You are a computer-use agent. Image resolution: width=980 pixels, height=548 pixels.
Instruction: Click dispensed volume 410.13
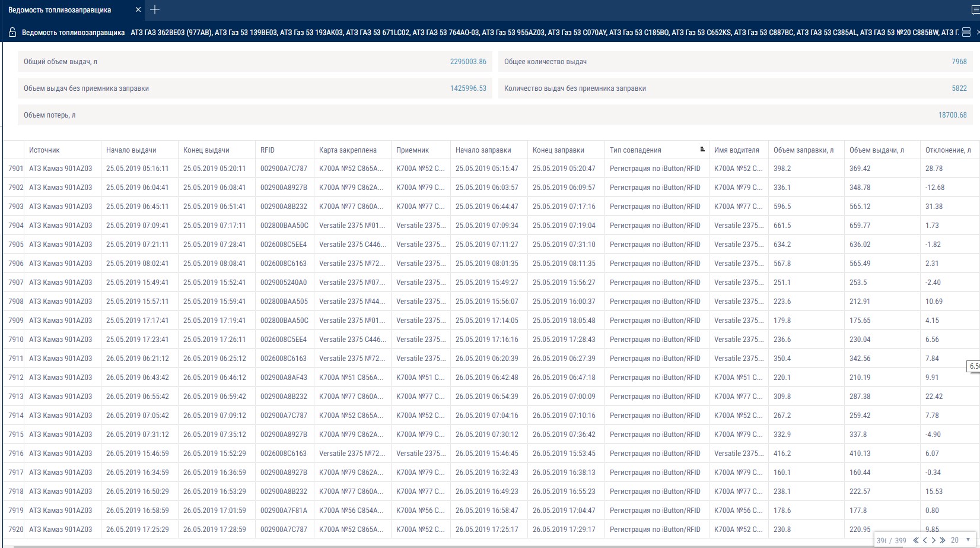860,454
